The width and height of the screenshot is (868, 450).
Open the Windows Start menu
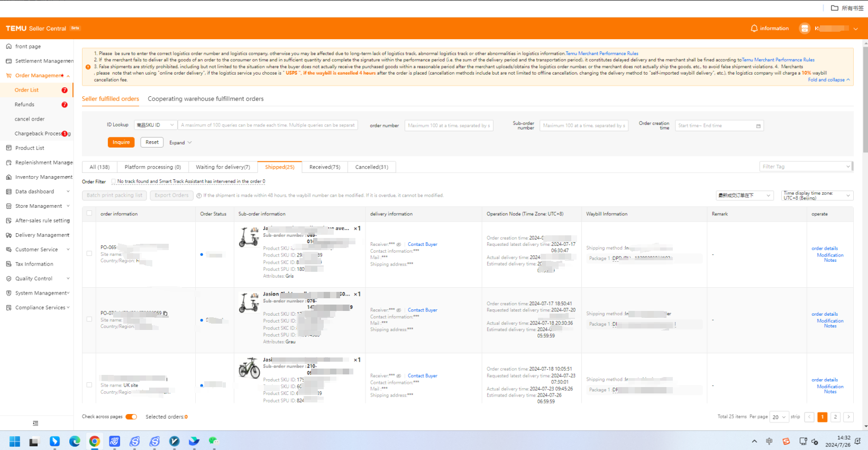point(15,442)
